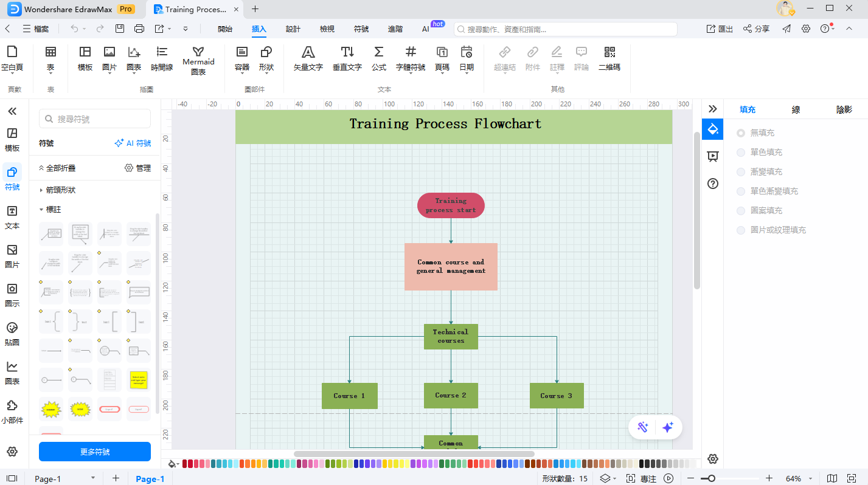Insert a Mermaid diagram
The height and width of the screenshot is (485, 868).
tap(198, 61)
